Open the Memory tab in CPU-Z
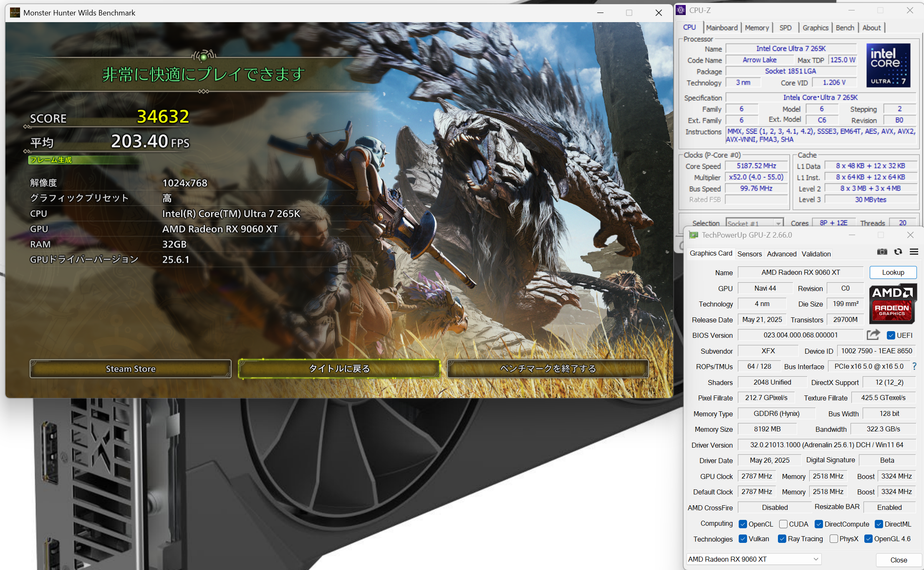This screenshot has width=924, height=570. point(757,28)
